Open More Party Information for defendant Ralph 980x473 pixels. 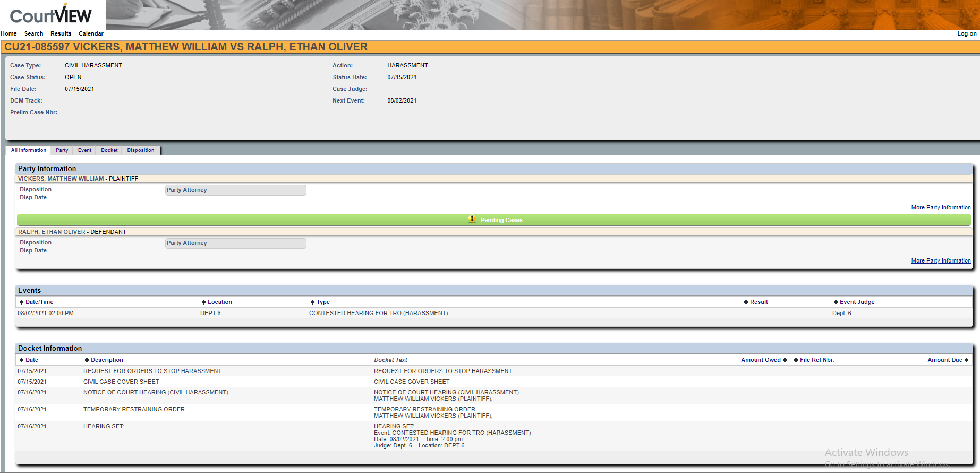(941, 260)
